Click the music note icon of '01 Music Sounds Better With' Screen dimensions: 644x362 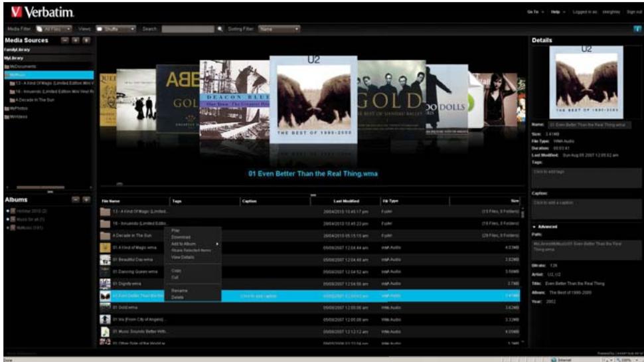click(x=105, y=331)
